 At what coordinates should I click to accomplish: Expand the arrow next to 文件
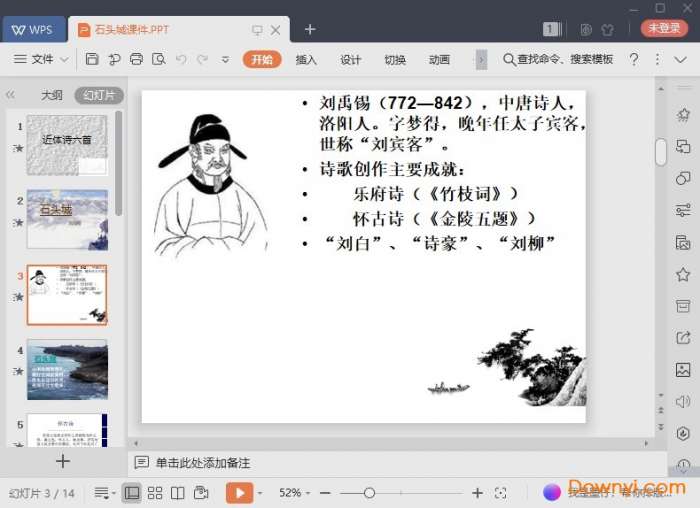click(64, 59)
